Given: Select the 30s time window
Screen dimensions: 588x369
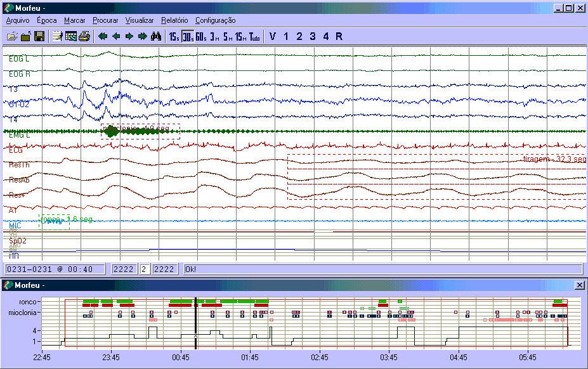Looking at the screenshot, I should (188, 36).
